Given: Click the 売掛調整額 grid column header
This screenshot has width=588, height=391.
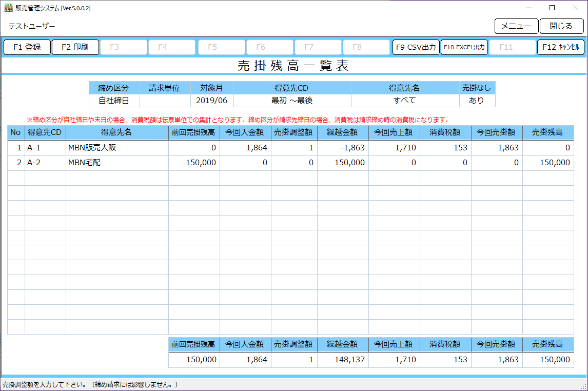Looking at the screenshot, I should click(294, 132).
